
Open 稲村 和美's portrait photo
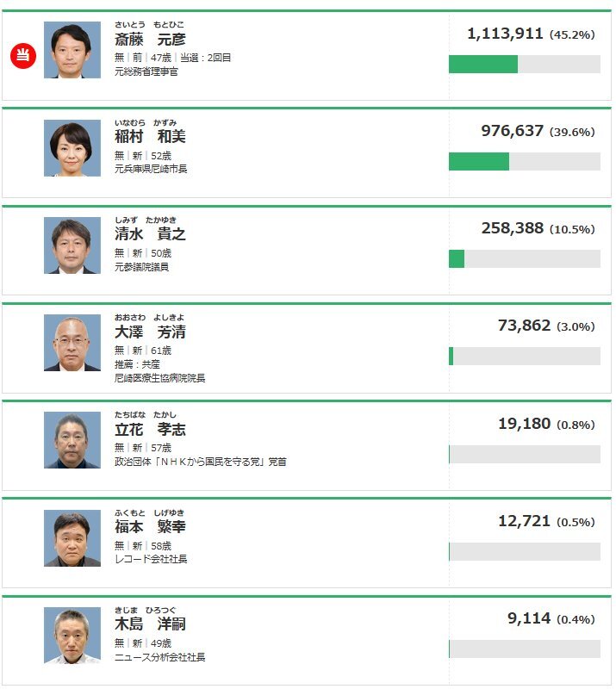coord(72,148)
